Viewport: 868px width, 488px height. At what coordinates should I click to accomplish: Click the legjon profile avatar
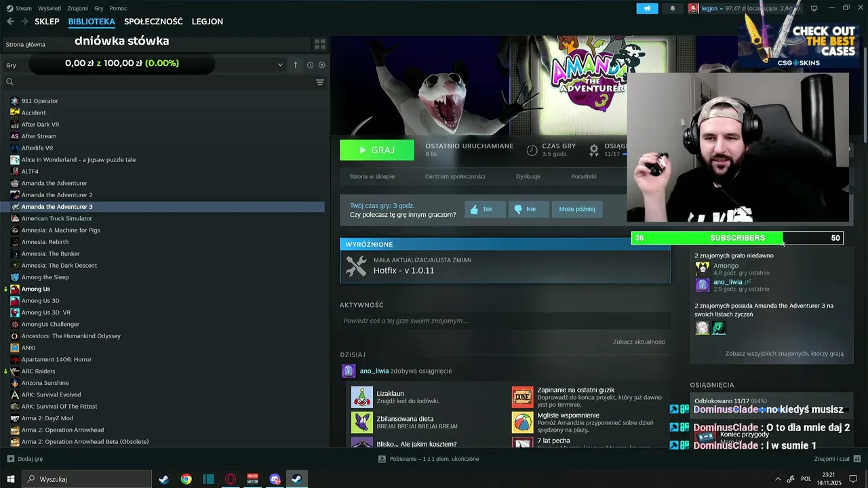click(693, 8)
